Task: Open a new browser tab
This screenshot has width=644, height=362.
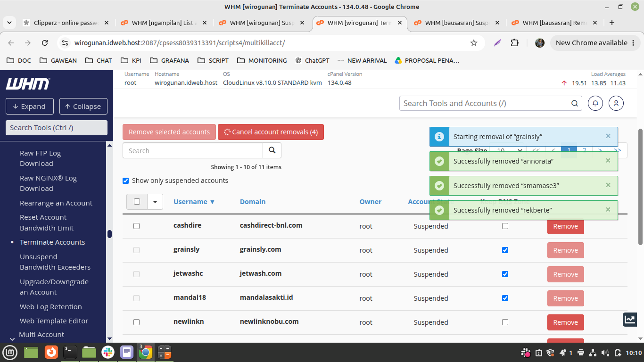Action: [612, 23]
